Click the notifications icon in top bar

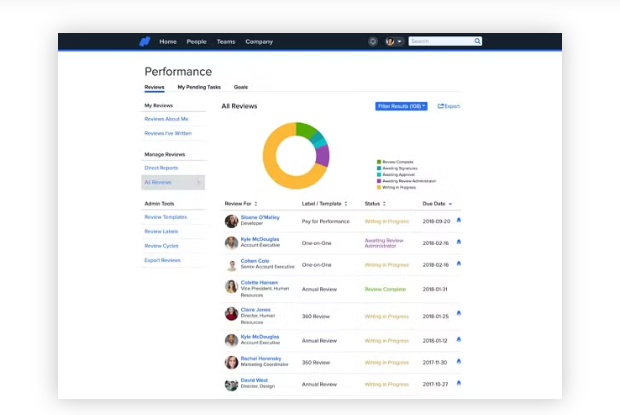tap(372, 42)
